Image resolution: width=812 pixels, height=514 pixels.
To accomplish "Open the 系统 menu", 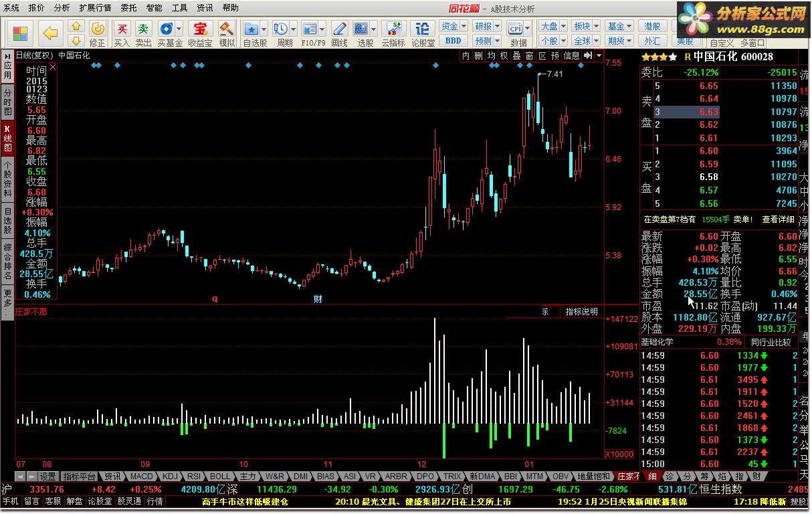I will [x=11, y=8].
